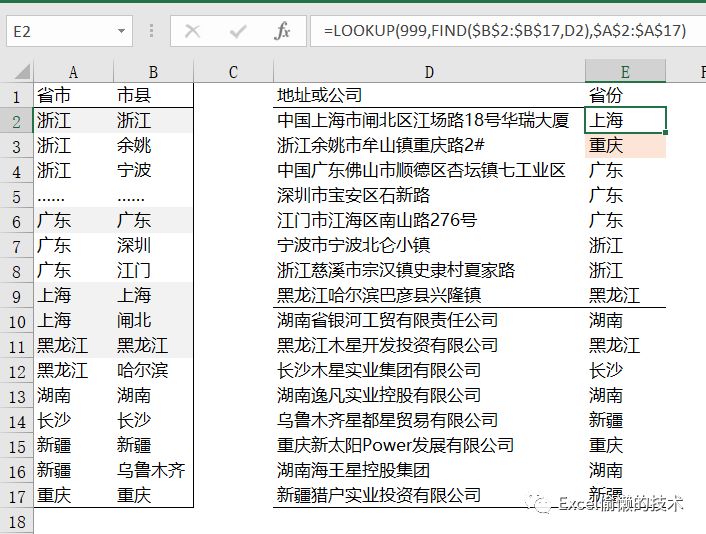The image size is (706, 534).
Task: Click cell B4 '宁波'
Action: [x=153, y=171]
